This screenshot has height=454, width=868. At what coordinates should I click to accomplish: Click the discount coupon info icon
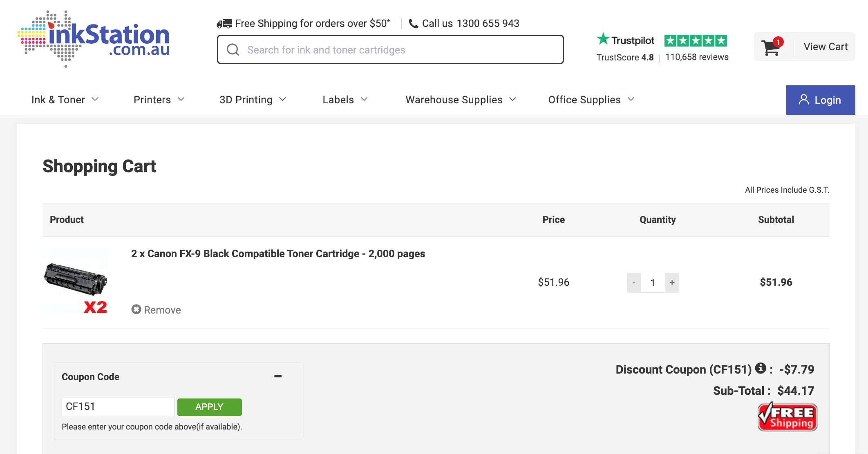(760, 368)
